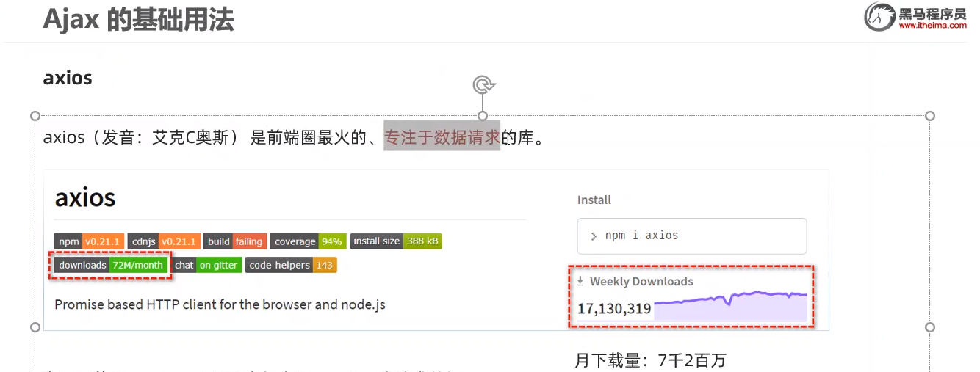Click the left-middle resize handle of text box
This screenshot has height=372, width=980.
point(35,327)
